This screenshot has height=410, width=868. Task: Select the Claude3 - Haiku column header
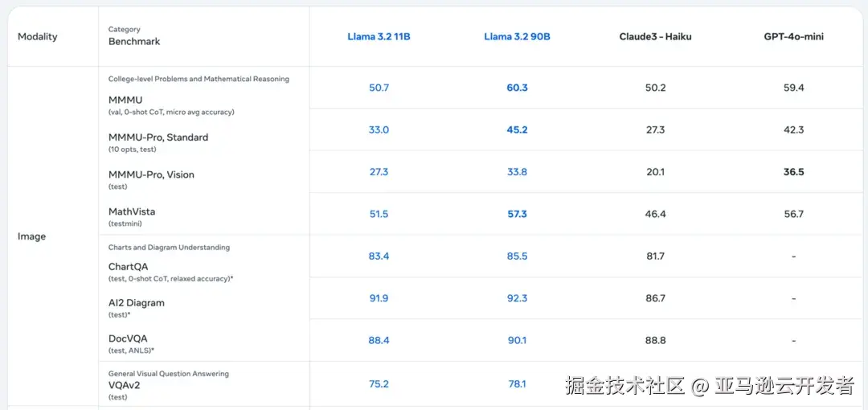pyautogui.click(x=656, y=37)
